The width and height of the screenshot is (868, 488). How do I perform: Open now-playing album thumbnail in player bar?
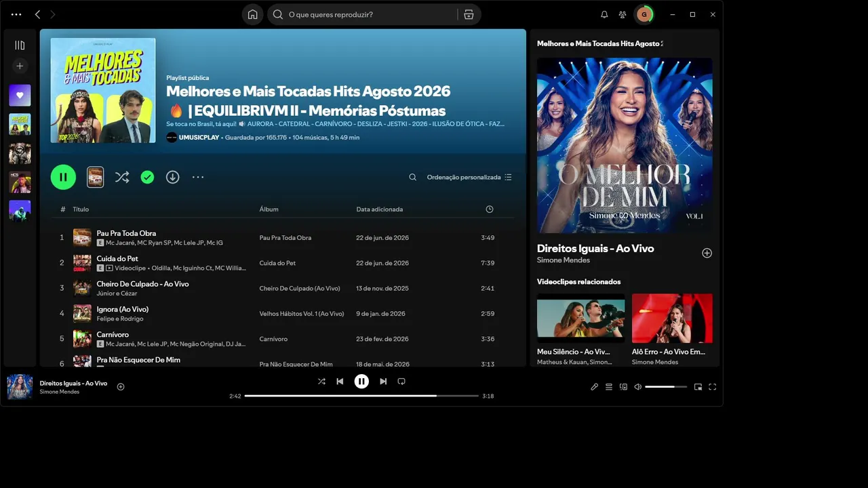pos(20,387)
